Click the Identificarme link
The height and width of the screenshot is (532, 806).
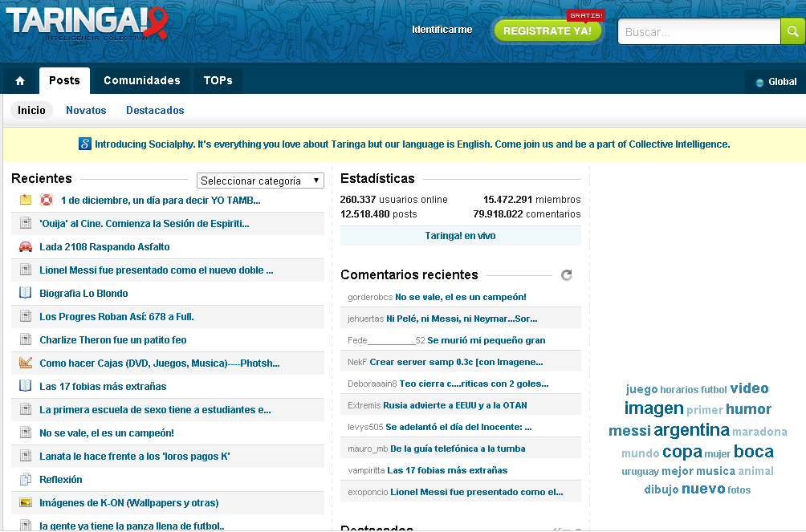(x=442, y=30)
